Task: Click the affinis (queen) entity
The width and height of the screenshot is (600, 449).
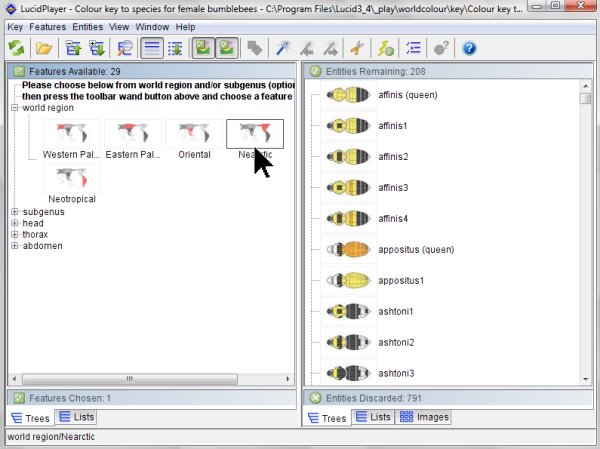Action: click(408, 95)
